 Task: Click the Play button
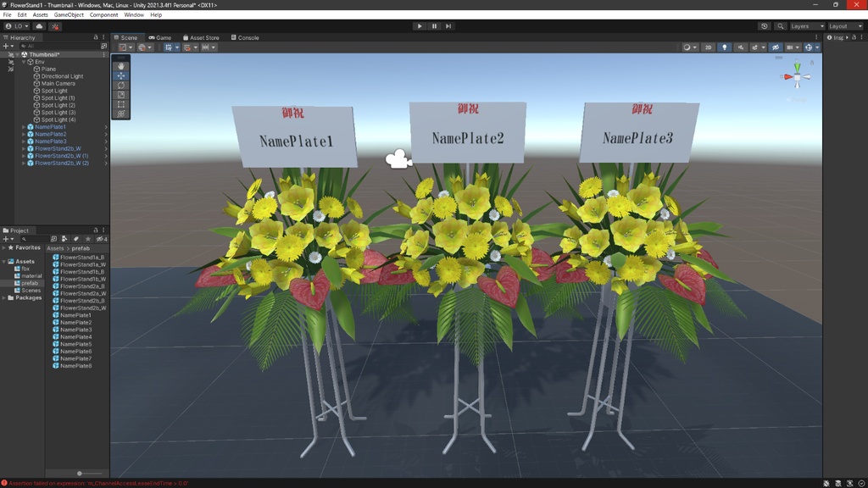420,26
